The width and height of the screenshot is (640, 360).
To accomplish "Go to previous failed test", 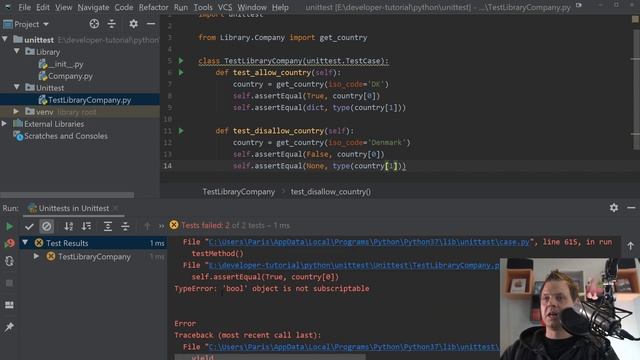I will (x=147, y=226).
